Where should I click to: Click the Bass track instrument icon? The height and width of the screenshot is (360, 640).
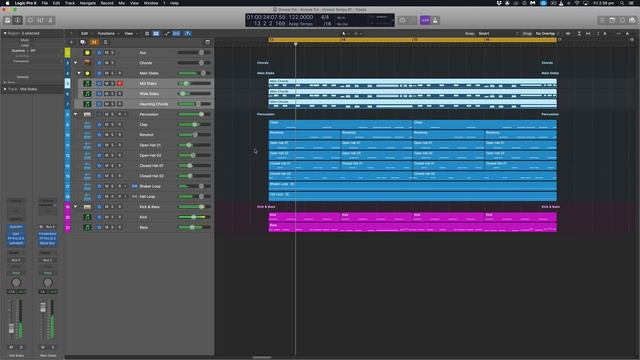[x=87, y=227]
